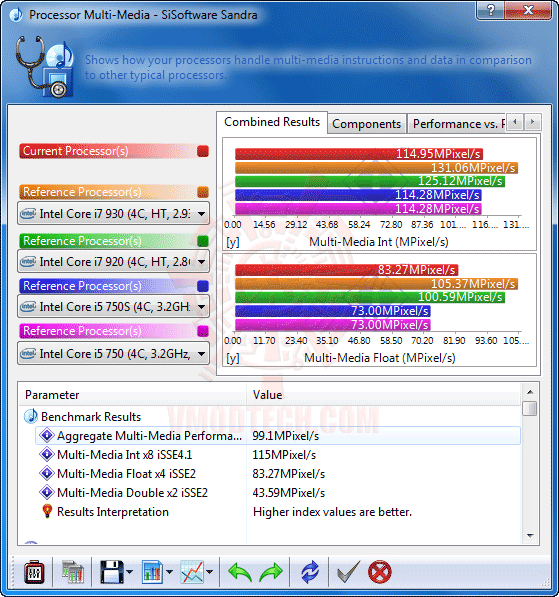
Task: Click the Parameter column header
Action: (x=133, y=395)
